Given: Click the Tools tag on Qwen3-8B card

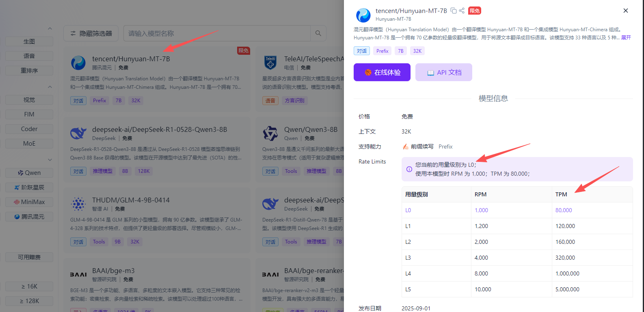Looking at the screenshot, I should pos(291,171).
